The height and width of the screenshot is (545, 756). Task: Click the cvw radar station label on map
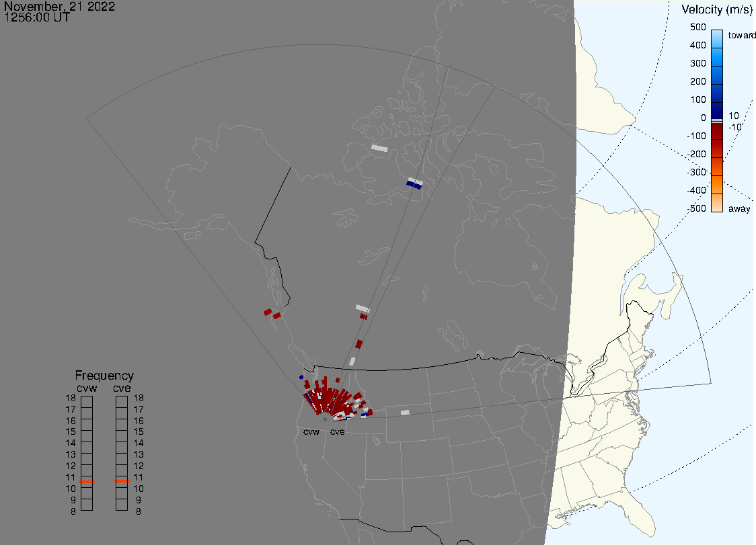tap(311, 431)
